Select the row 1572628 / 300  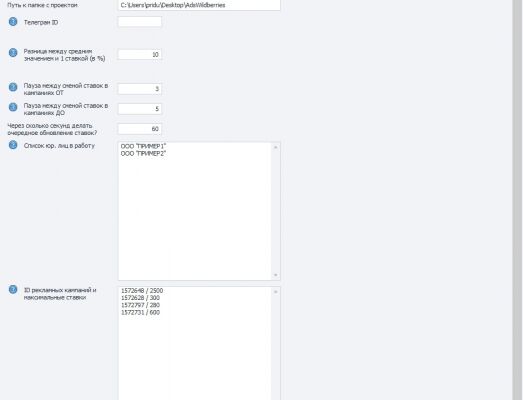pyautogui.click(x=140, y=298)
